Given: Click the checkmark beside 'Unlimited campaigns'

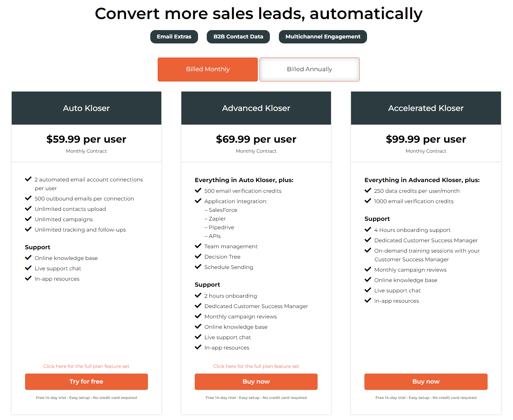Looking at the screenshot, I should click(28, 219).
